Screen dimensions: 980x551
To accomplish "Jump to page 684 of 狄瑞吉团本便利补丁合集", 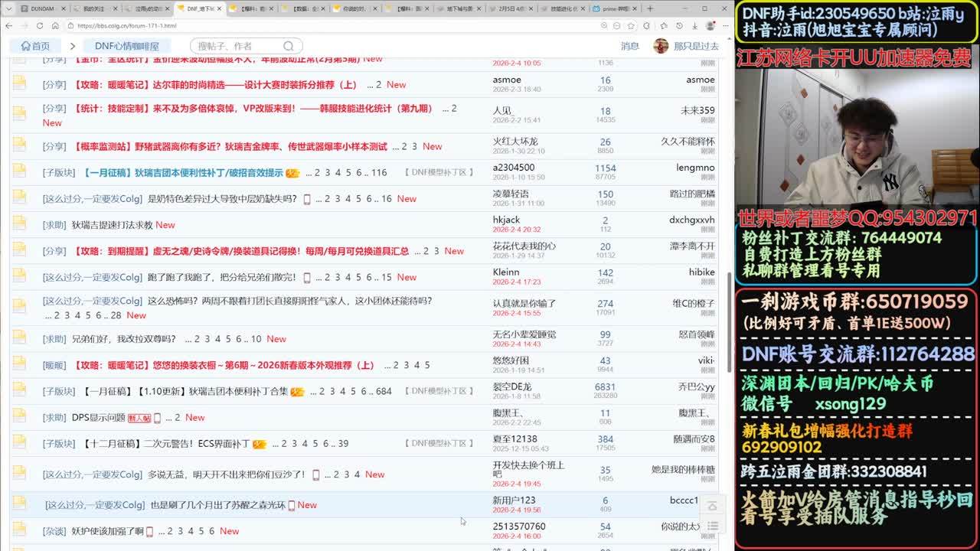I will click(x=384, y=391).
